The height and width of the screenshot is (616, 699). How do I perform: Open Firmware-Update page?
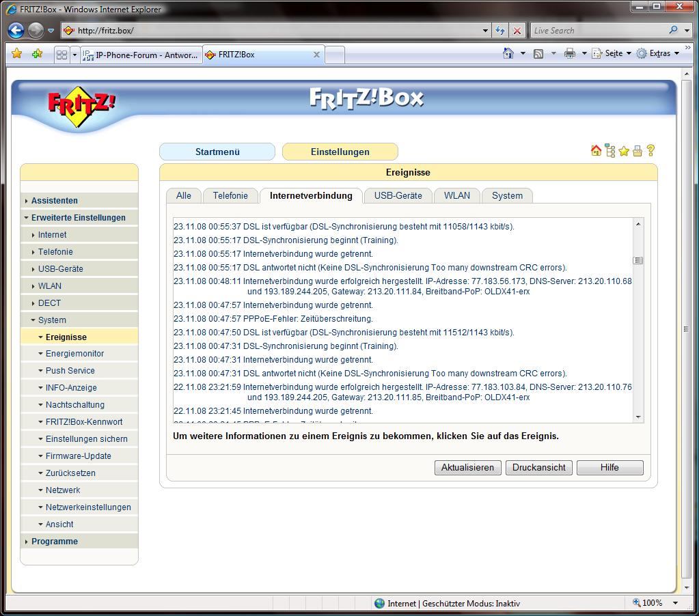(x=78, y=456)
